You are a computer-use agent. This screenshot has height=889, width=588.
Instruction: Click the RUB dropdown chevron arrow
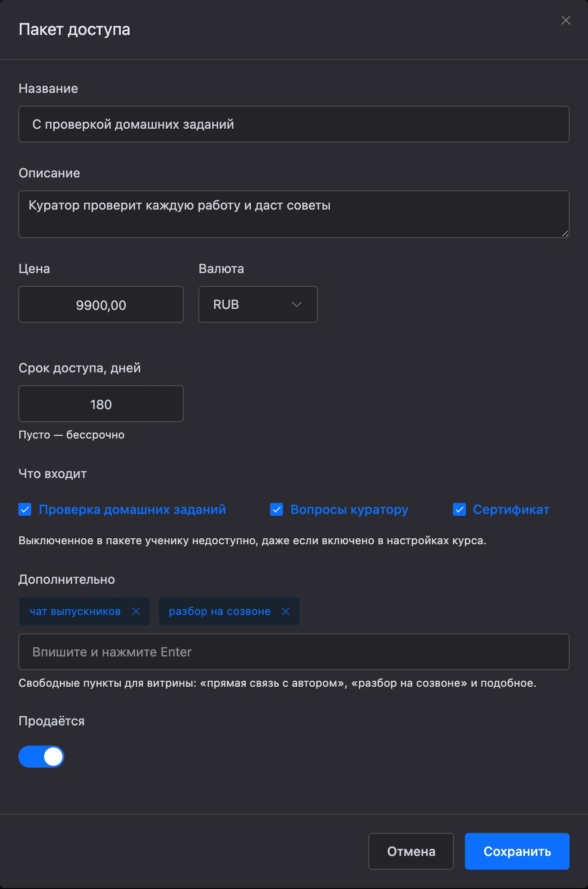tap(297, 304)
